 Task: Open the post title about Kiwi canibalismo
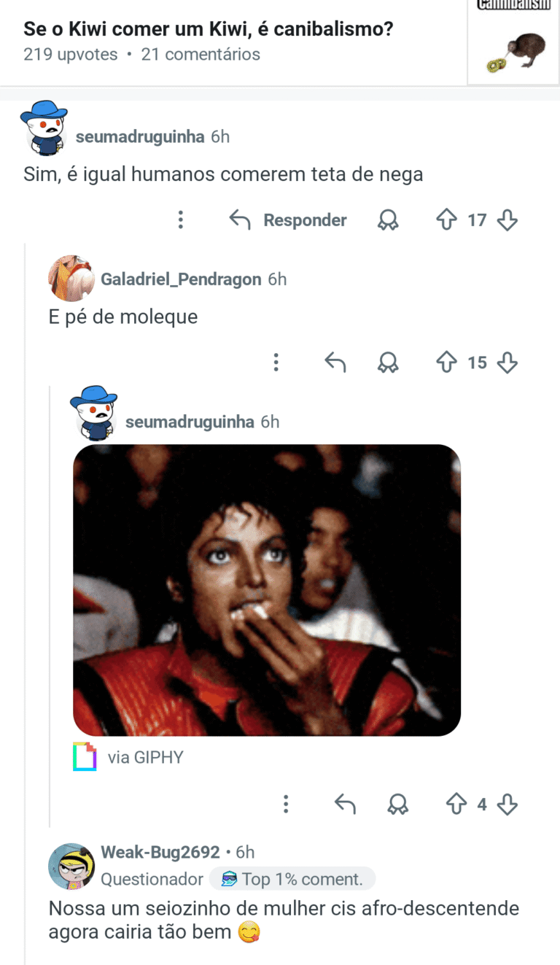point(209,29)
